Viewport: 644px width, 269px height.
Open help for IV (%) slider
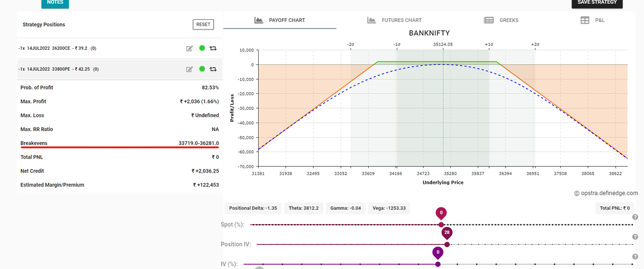635,257
